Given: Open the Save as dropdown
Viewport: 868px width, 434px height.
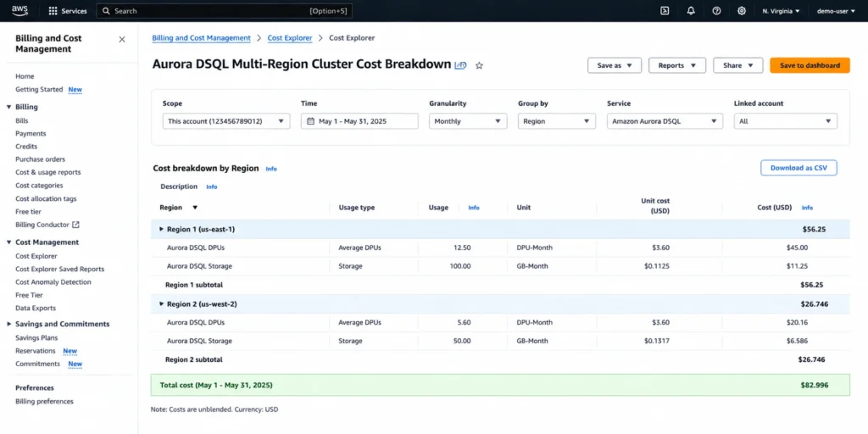Looking at the screenshot, I should (x=615, y=65).
